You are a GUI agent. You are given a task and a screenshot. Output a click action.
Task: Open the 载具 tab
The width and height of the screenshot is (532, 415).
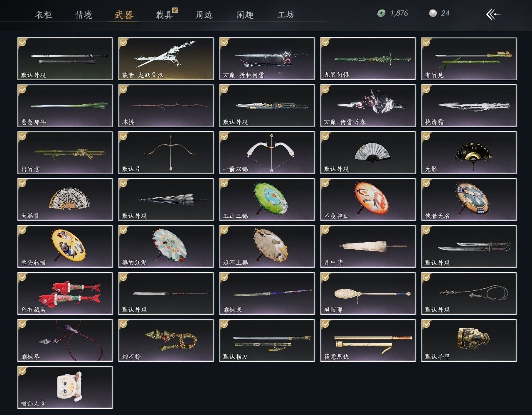point(164,15)
